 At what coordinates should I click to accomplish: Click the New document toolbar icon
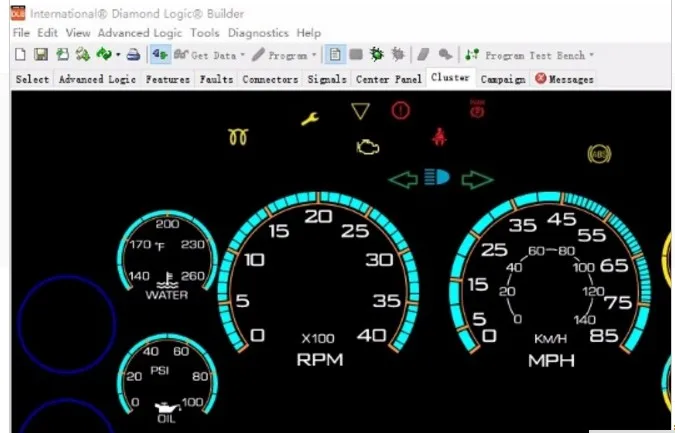click(x=20, y=55)
